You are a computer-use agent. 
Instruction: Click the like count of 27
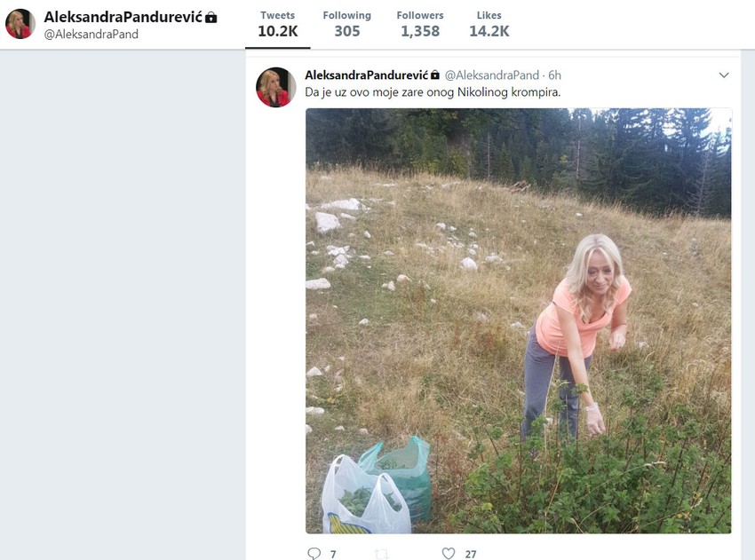tap(471, 554)
